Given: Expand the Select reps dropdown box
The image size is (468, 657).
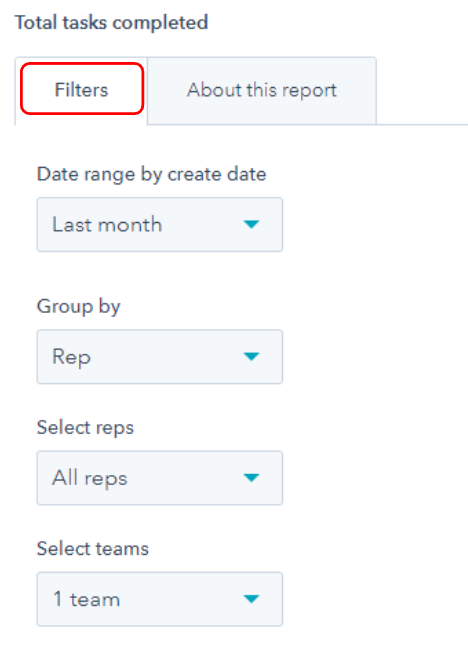Looking at the screenshot, I should 160,478.
